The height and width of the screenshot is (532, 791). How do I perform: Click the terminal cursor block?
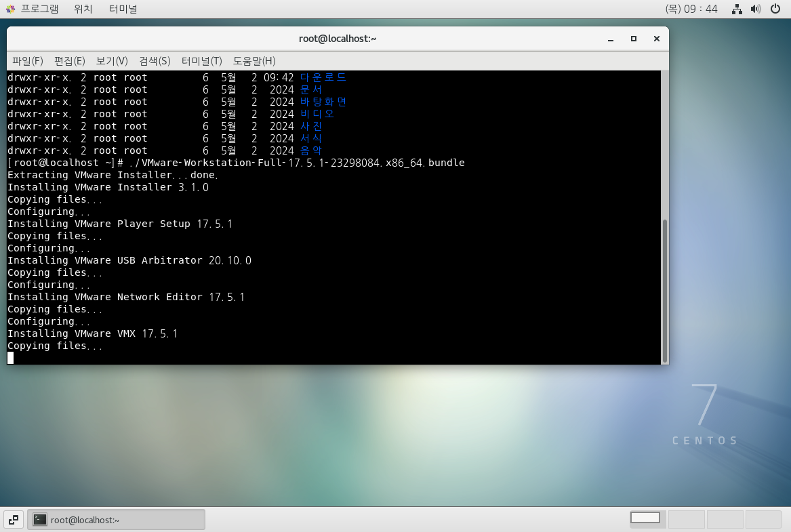point(11,358)
